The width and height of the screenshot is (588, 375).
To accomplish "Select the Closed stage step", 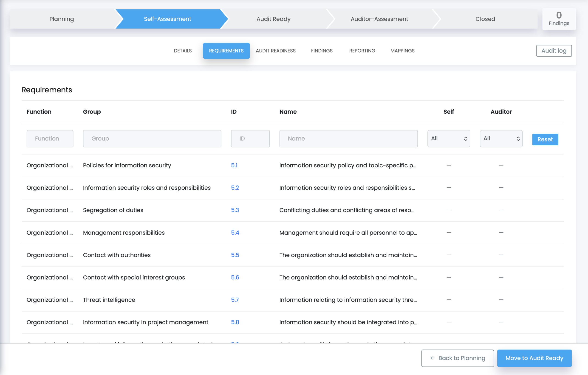I will coord(485,19).
